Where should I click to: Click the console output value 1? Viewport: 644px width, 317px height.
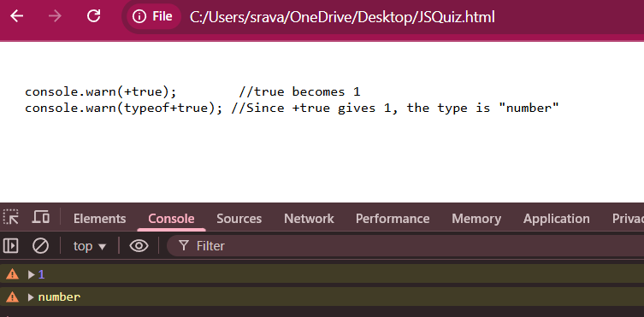41,275
